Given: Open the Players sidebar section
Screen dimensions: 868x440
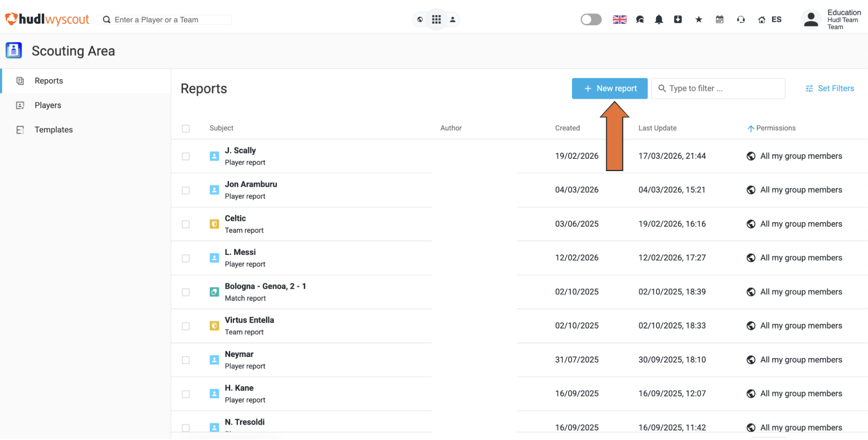Looking at the screenshot, I should pyautogui.click(x=86, y=105).
